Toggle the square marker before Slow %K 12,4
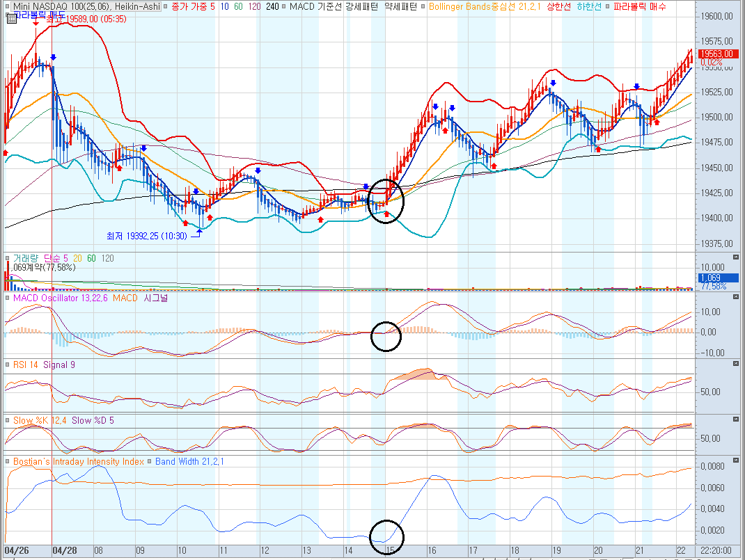Screen dimensions: 745x560 point(7,420)
